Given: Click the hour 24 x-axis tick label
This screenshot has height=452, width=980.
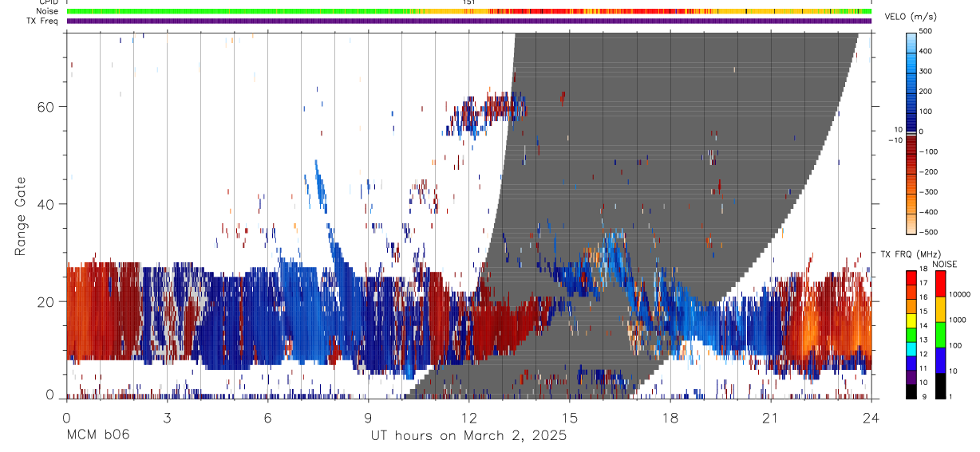Looking at the screenshot, I should (871, 417).
